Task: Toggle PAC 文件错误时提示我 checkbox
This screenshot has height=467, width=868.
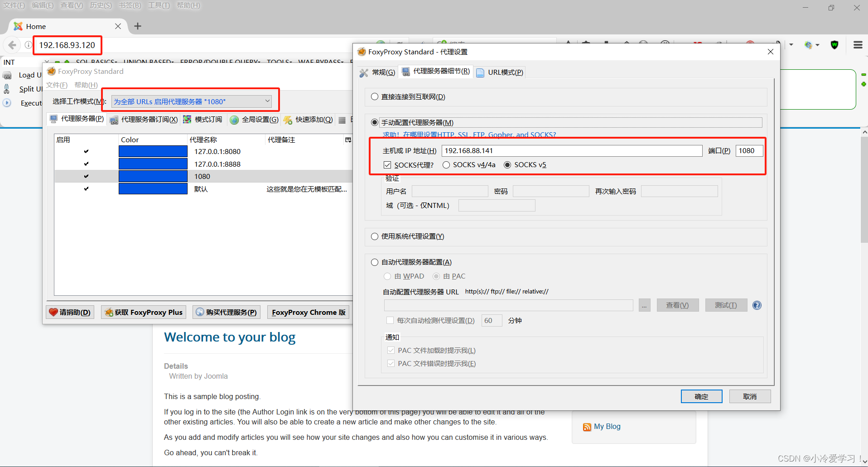Action: click(x=391, y=363)
